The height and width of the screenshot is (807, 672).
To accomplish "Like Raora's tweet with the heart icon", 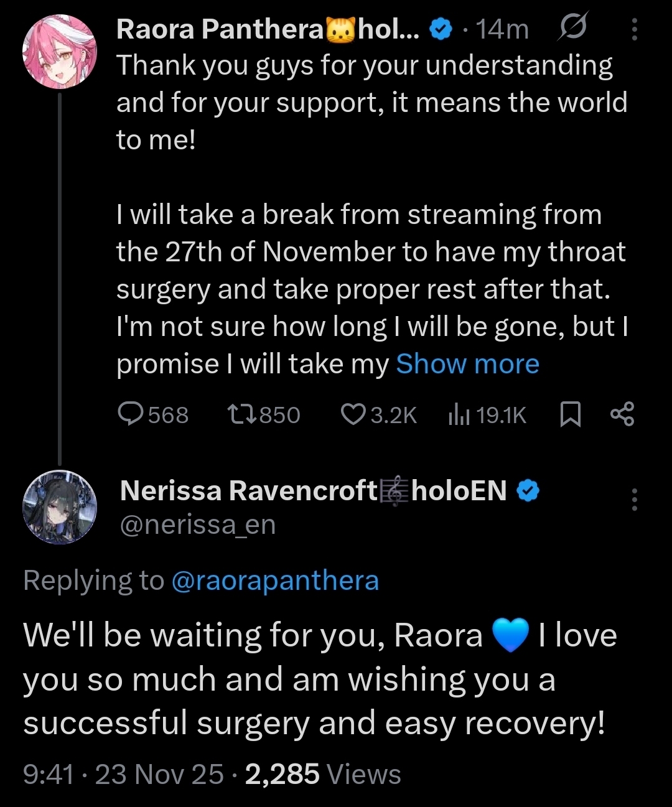I will coord(353,414).
